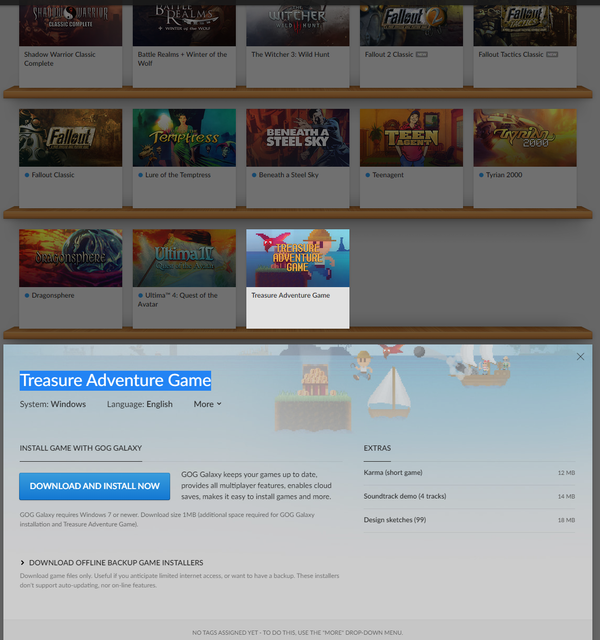
Task: Close the Treasure Adventure Game details panel
Action: [x=580, y=357]
